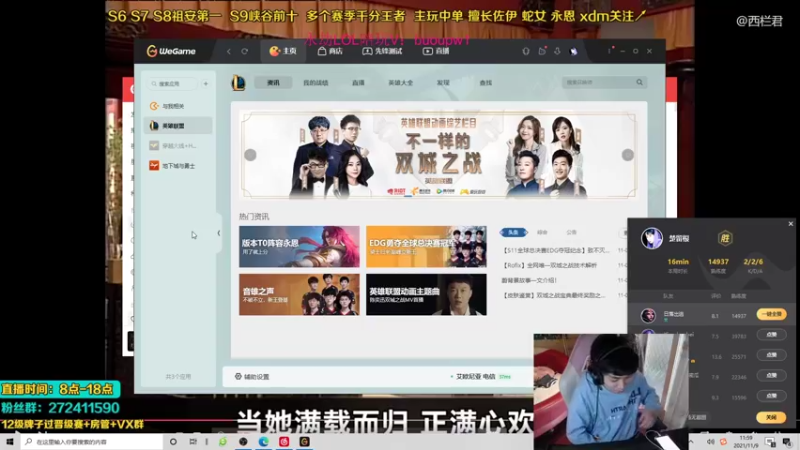Click the player avatar in result popup
Image resolution: width=800 pixels, height=450 pixels.
coord(652,238)
